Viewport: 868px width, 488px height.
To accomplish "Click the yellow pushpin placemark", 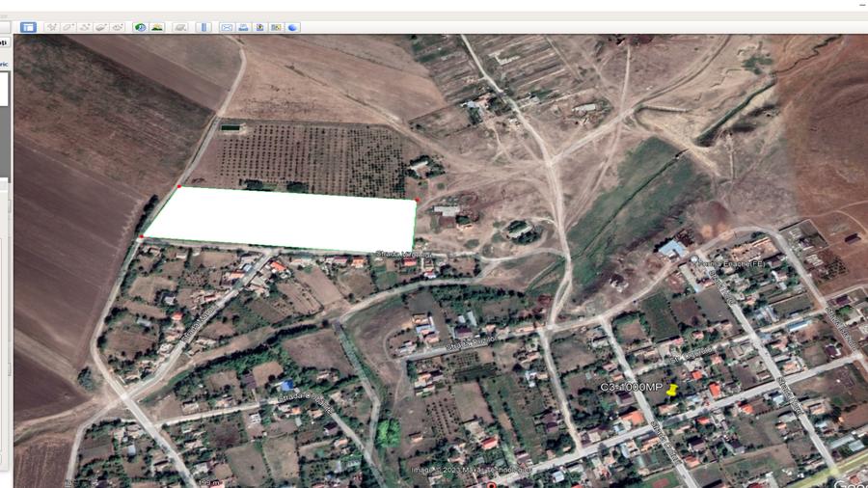I will click(672, 390).
